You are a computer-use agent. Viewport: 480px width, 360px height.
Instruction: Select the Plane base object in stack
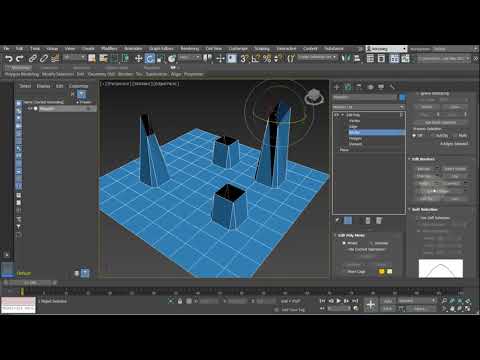coord(344,150)
